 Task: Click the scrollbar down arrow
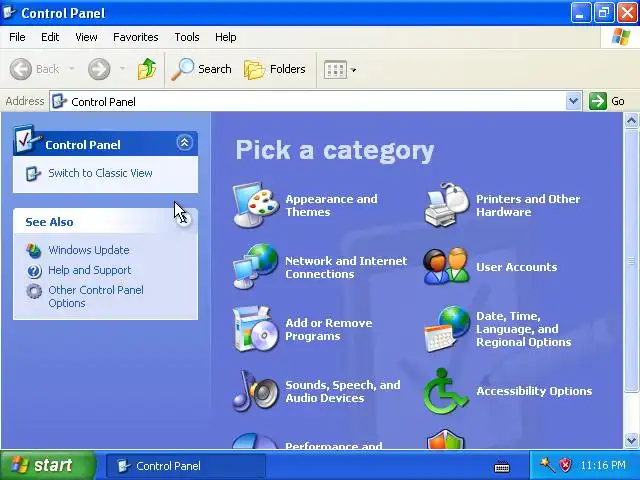(631, 440)
